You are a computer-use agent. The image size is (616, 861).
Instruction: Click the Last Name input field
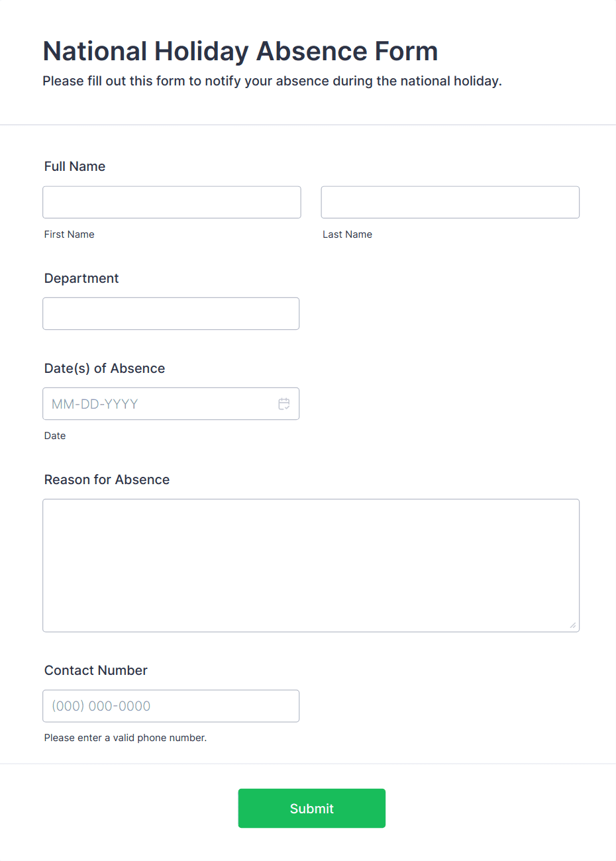click(450, 202)
